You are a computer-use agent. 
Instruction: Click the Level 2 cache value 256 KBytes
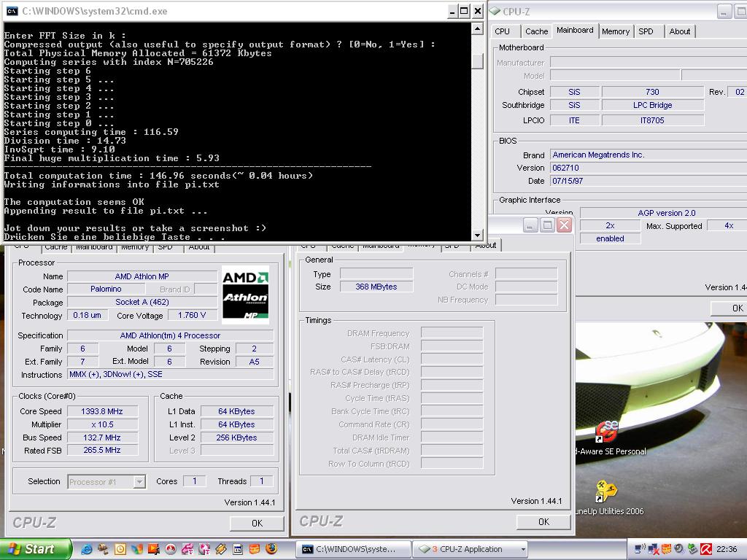(237, 437)
